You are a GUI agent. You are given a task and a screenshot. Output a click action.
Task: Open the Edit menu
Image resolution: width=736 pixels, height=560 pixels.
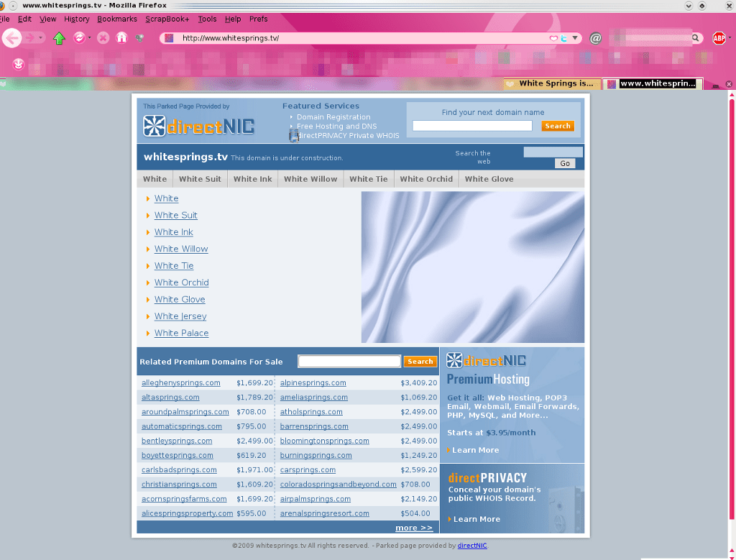(24, 19)
